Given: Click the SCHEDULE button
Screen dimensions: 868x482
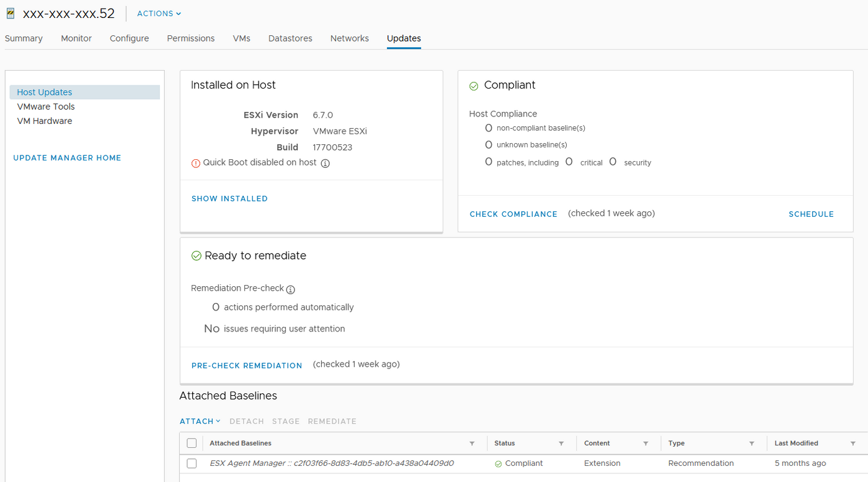Looking at the screenshot, I should click(811, 214).
